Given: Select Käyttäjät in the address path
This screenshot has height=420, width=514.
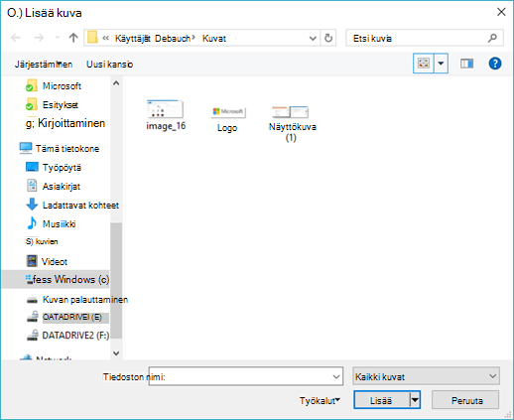Looking at the screenshot, I should pos(132,39).
